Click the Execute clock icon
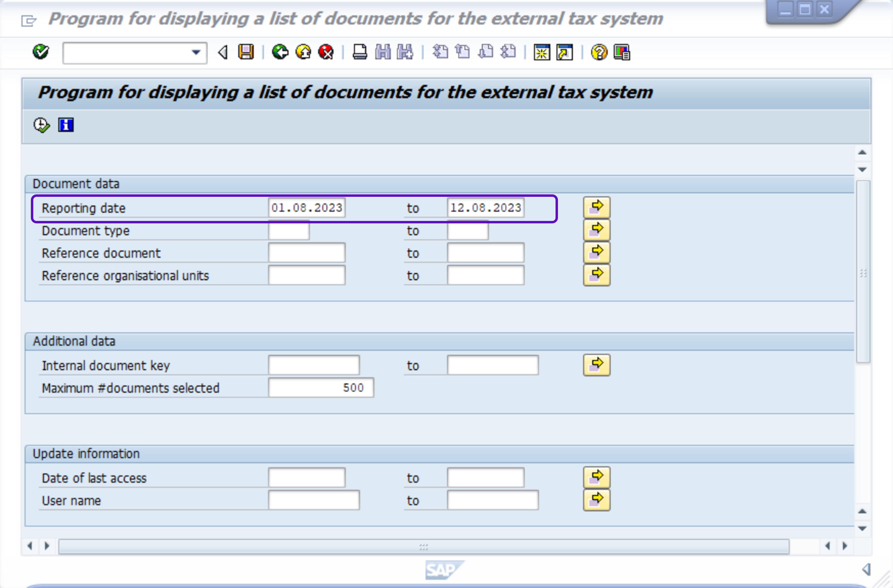Viewport: 893px width, 588px height. click(x=41, y=125)
